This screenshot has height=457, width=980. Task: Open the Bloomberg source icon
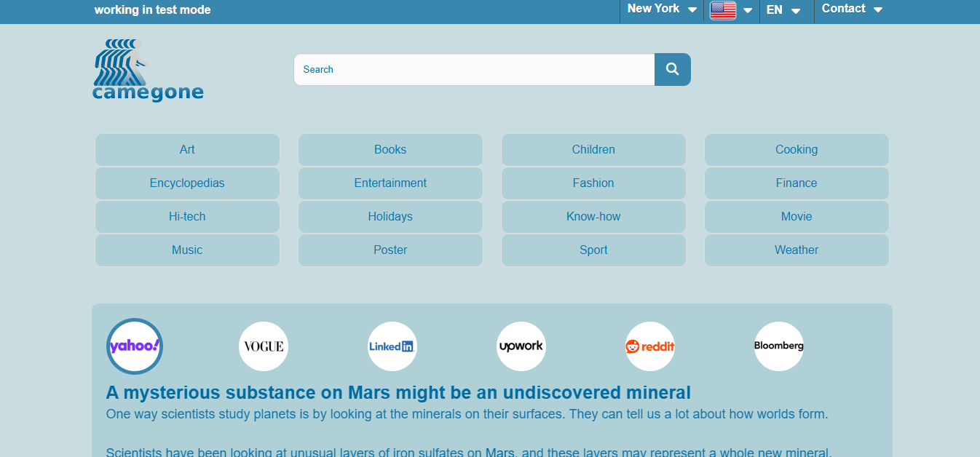[778, 346]
